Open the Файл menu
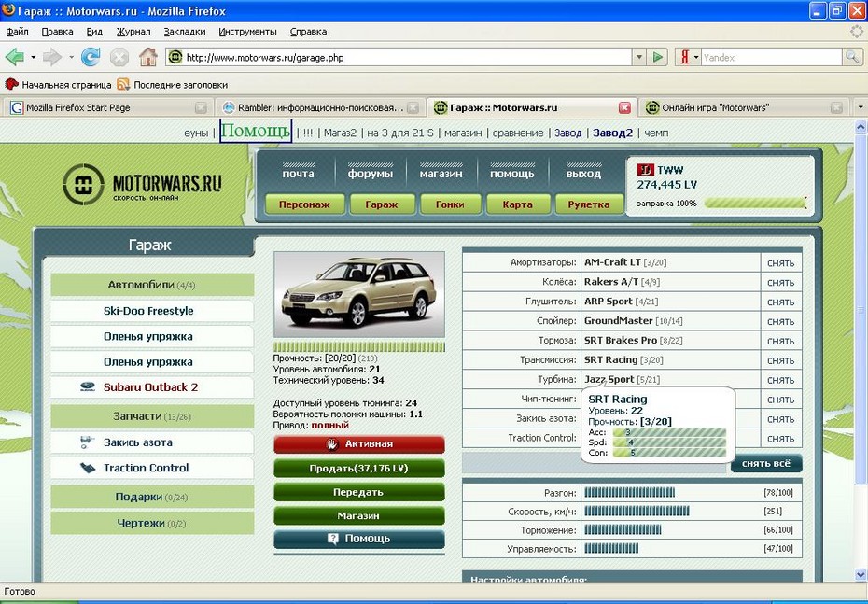 pyautogui.click(x=17, y=32)
